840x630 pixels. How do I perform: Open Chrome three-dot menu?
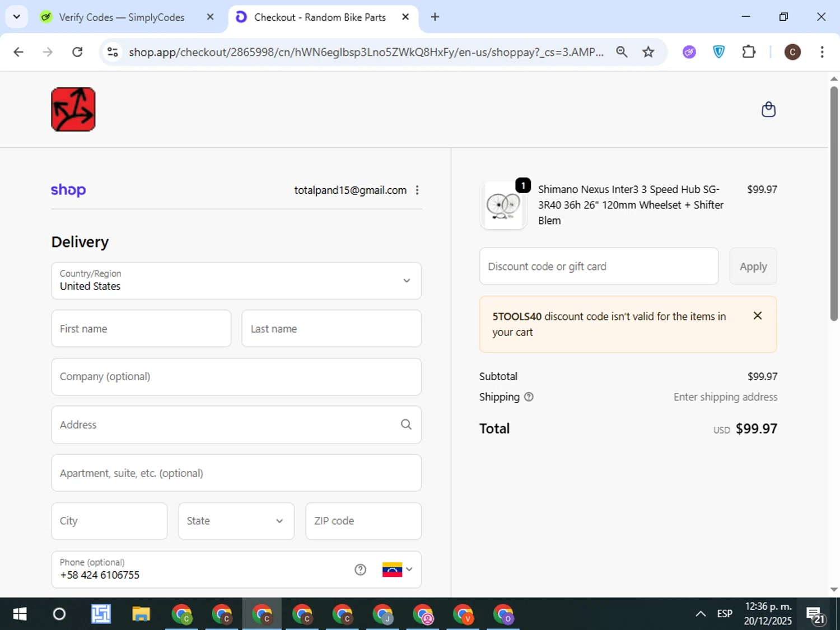tap(822, 52)
